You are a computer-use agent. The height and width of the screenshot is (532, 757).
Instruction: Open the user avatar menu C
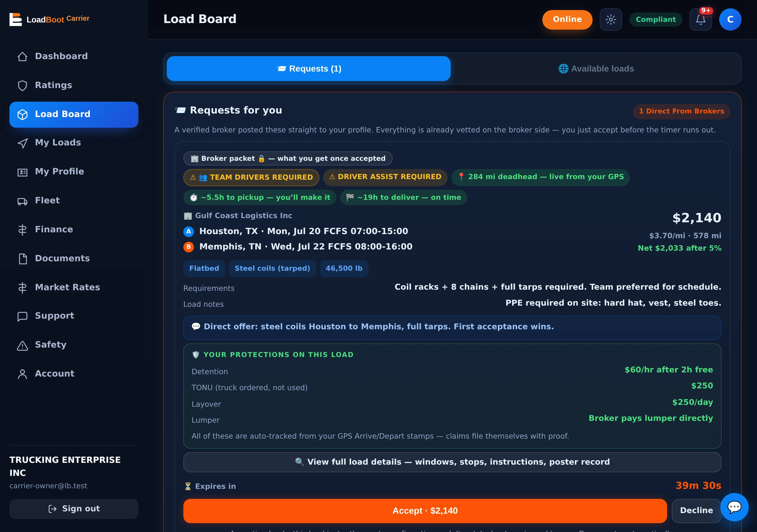click(x=730, y=20)
